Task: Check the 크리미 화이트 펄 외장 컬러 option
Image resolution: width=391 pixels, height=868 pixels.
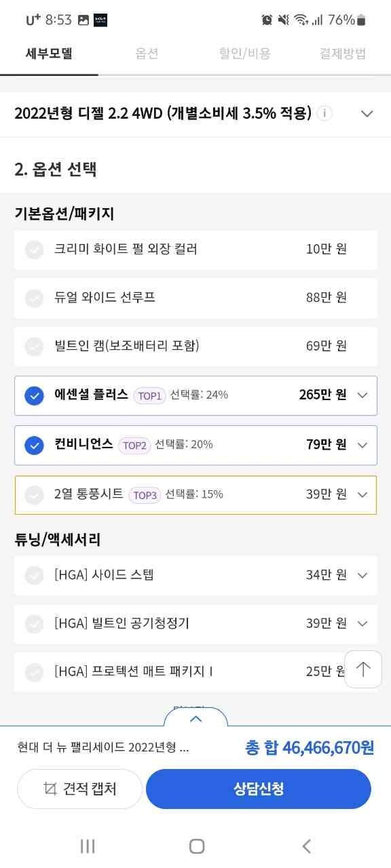Action: (34, 250)
